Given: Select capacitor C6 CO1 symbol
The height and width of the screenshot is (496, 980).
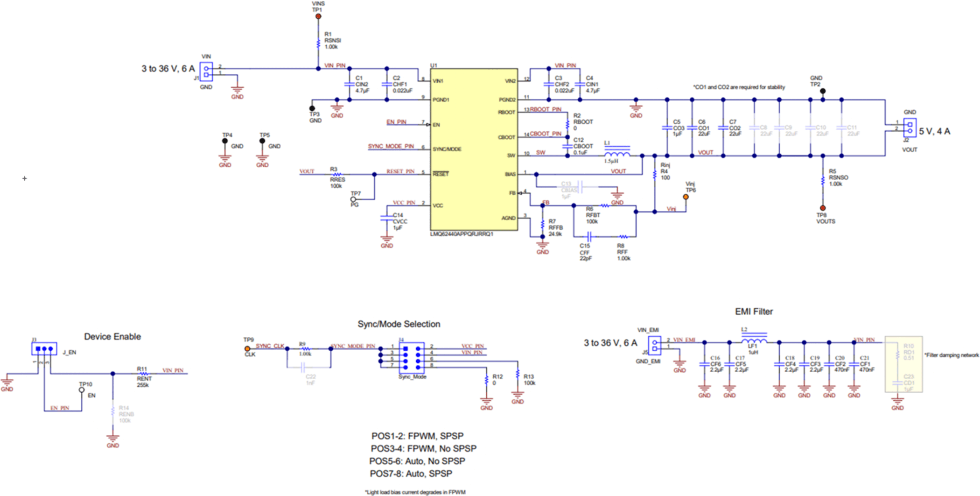Looking at the screenshot, I should 692,128.
